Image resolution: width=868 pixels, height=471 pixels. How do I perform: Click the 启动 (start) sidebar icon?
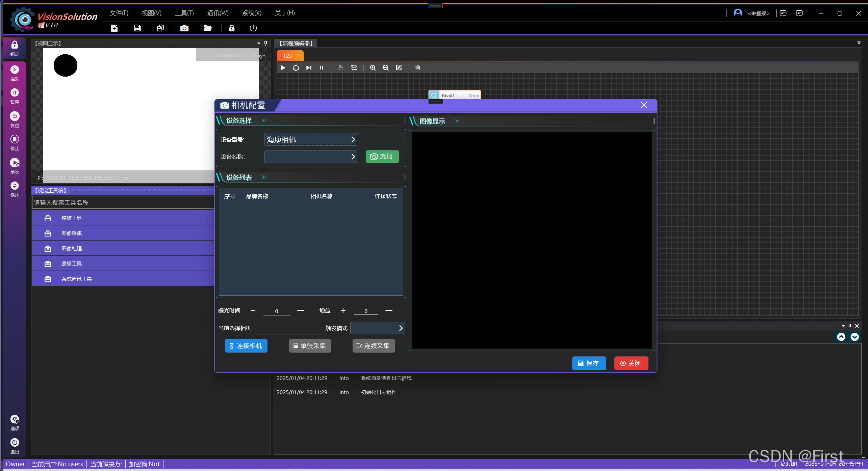[14, 73]
